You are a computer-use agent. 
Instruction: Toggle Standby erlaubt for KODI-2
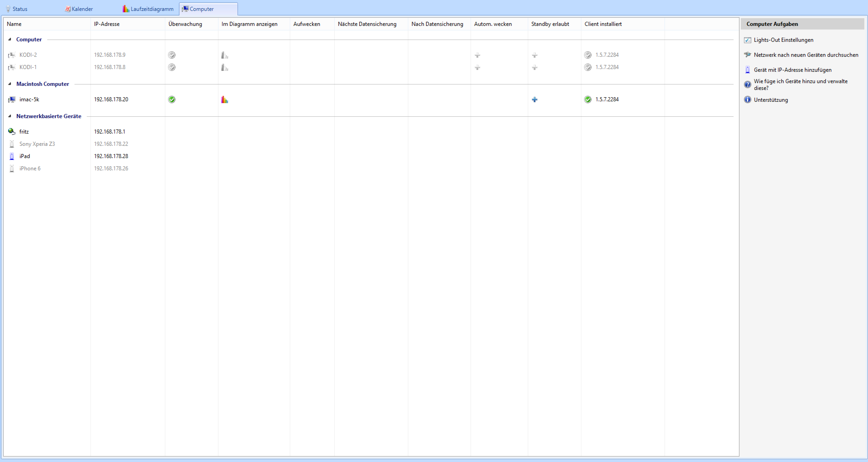pyautogui.click(x=535, y=55)
